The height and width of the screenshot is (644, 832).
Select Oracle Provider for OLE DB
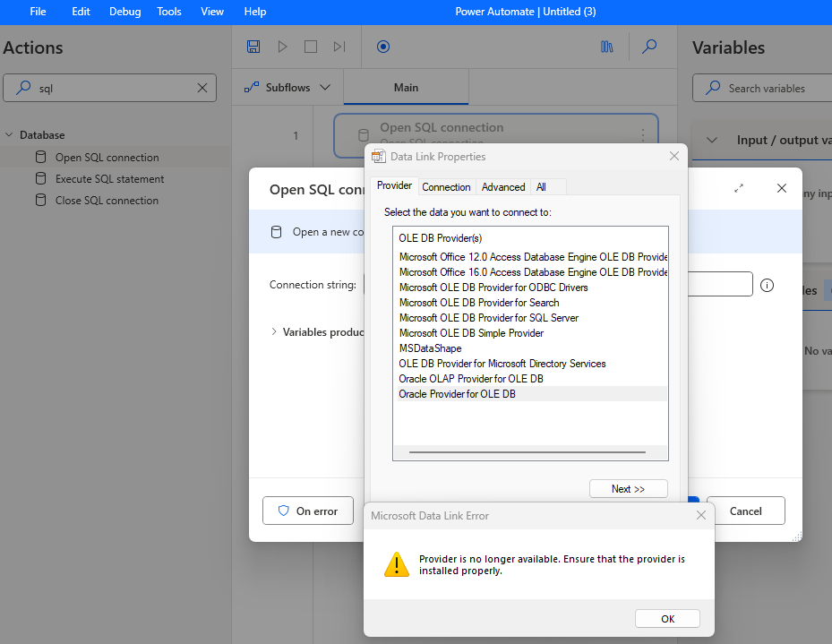[532, 394]
